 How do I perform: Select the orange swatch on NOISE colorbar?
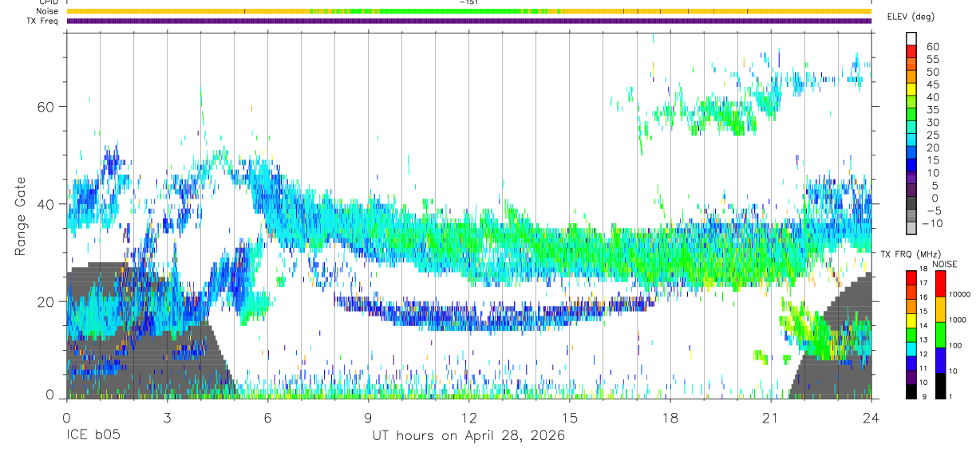pyautogui.click(x=940, y=309)
